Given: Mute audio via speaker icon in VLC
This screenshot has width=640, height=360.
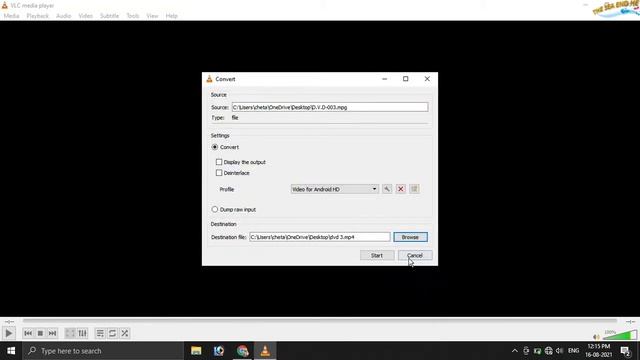Looking at the screenshot, I should [596, 337].
